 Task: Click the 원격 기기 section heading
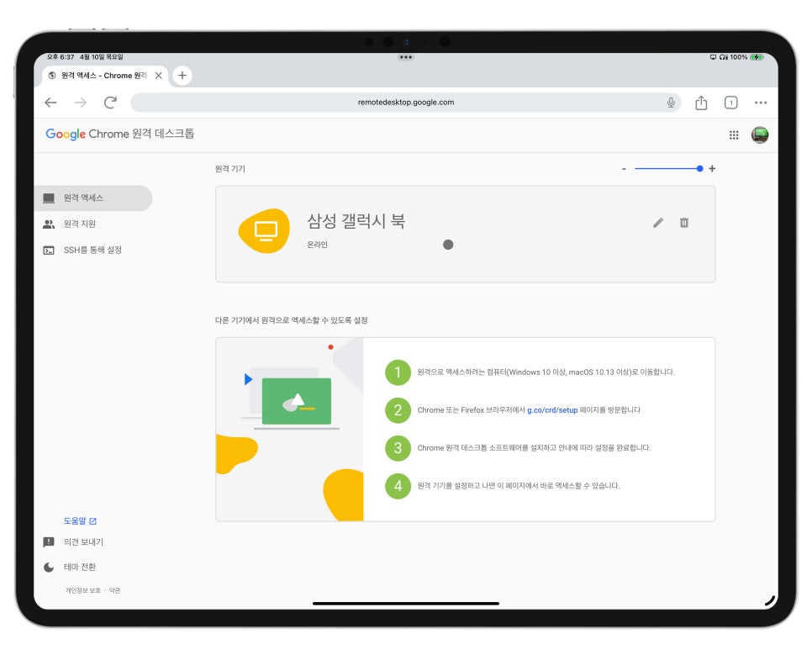230,169
